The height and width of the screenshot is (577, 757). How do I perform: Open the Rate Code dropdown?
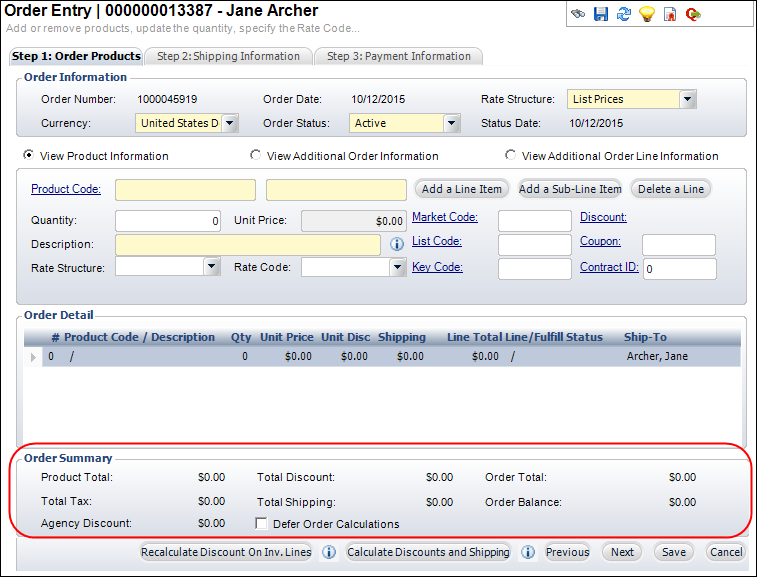(397, 267)
